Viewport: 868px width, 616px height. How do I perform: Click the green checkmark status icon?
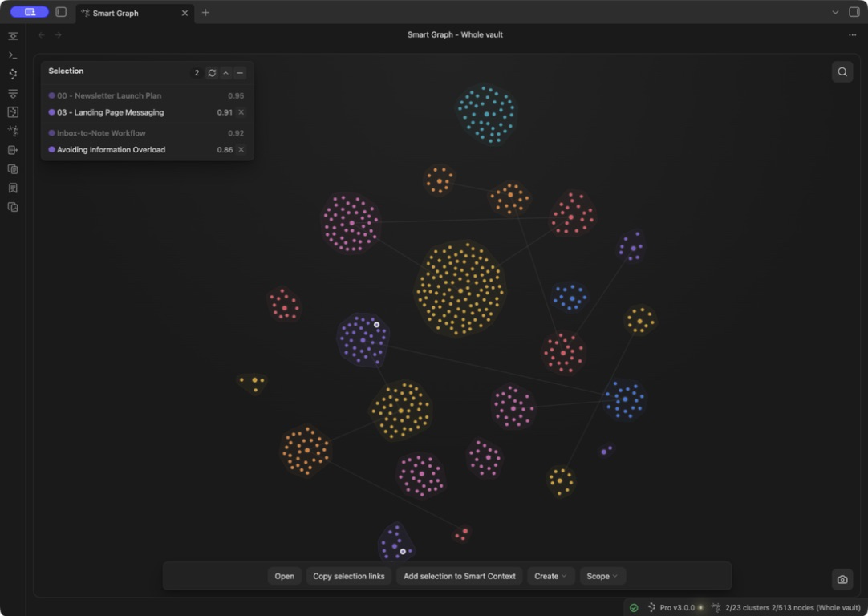pyautogui.click(x=634, y=608)
